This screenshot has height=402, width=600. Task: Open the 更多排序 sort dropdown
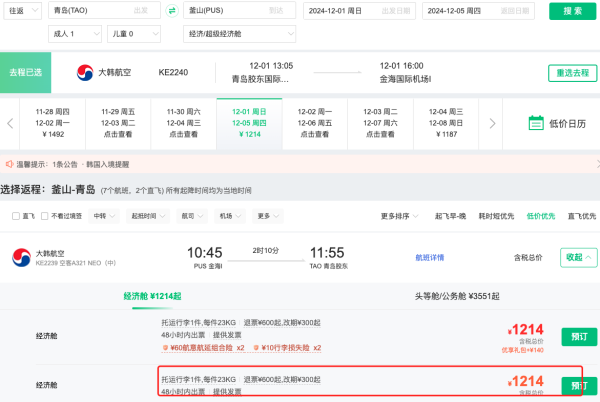399,216
